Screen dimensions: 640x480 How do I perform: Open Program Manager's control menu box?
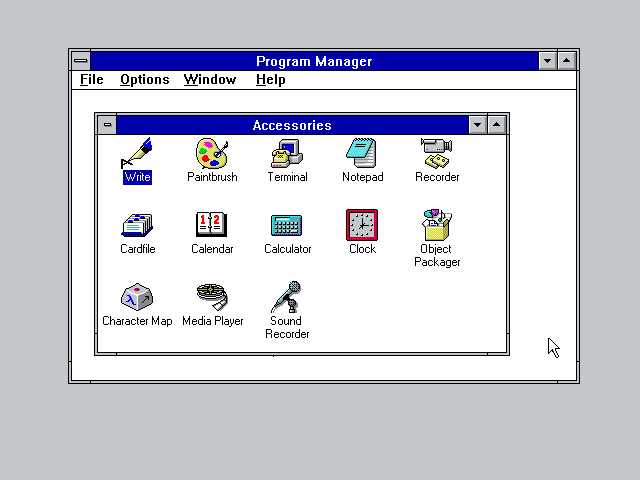point(81,61)
